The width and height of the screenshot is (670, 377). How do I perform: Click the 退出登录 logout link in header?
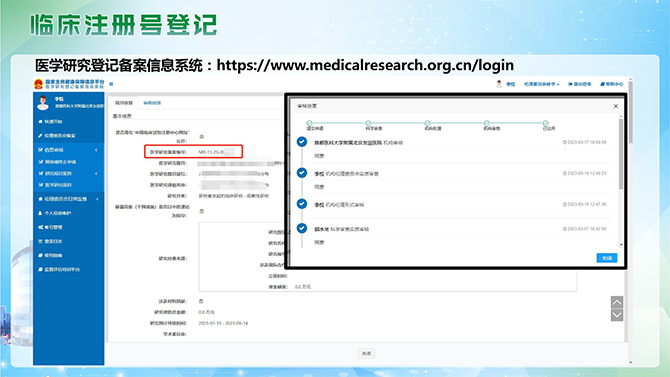[579, 84]
